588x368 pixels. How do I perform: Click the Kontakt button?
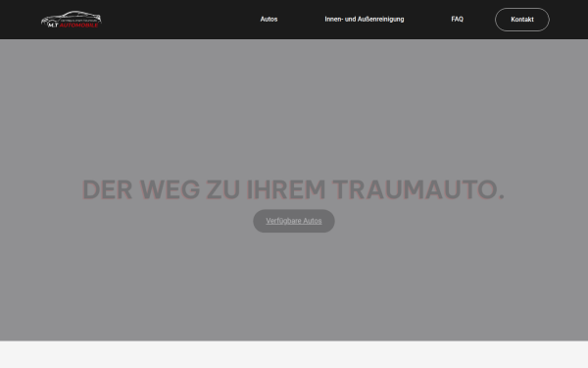tap(522, 20)
